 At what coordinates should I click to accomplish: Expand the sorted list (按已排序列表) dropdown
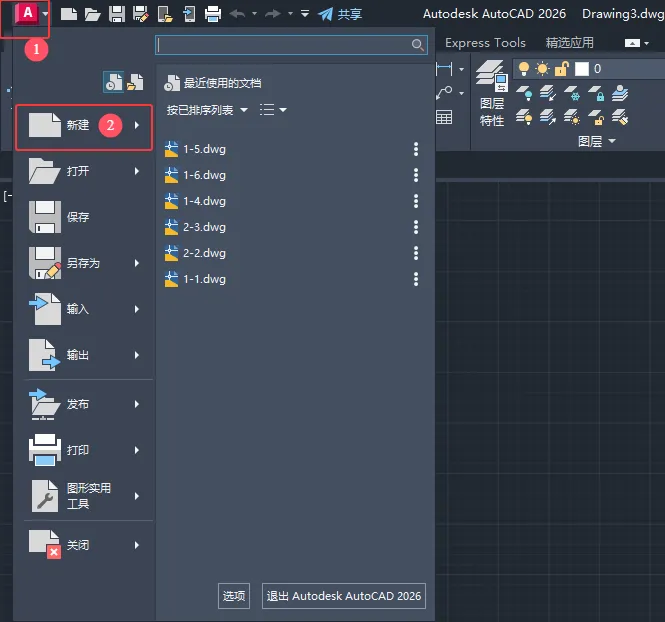click(208, 110)
